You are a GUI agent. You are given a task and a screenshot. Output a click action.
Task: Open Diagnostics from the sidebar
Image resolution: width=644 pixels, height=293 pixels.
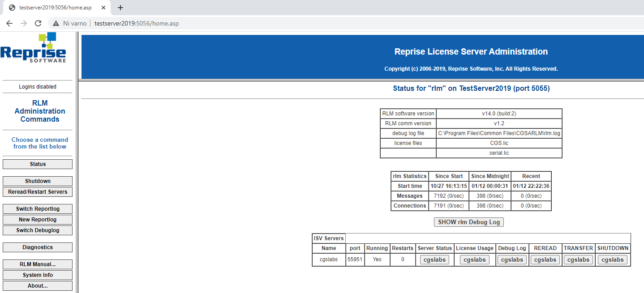[x=38, y=247]
